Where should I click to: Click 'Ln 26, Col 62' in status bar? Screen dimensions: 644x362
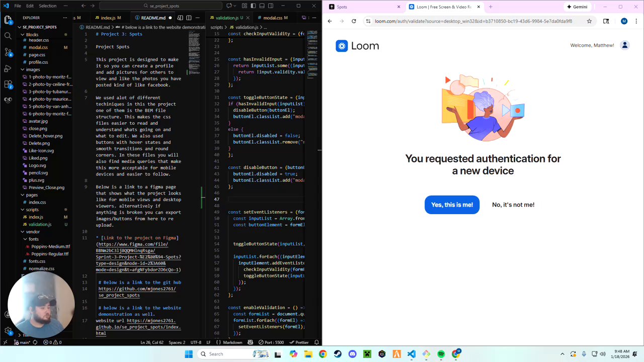[152, 342]
